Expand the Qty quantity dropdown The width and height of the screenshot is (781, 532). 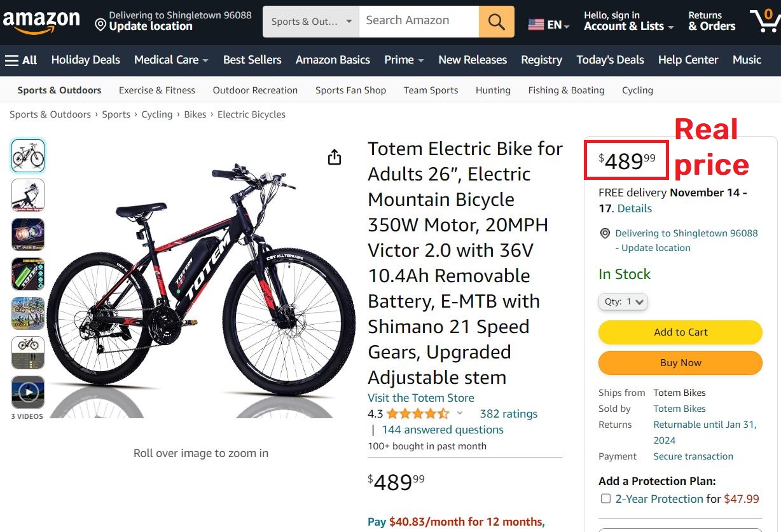pos(623,303)
